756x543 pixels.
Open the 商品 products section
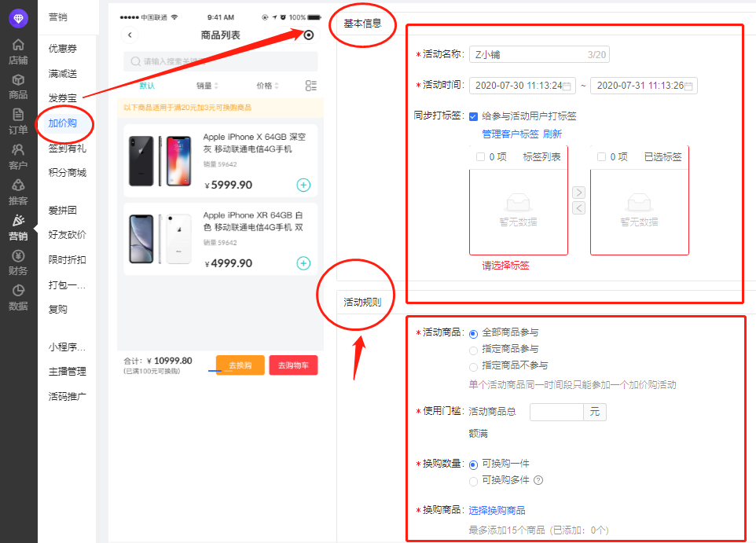18,86
